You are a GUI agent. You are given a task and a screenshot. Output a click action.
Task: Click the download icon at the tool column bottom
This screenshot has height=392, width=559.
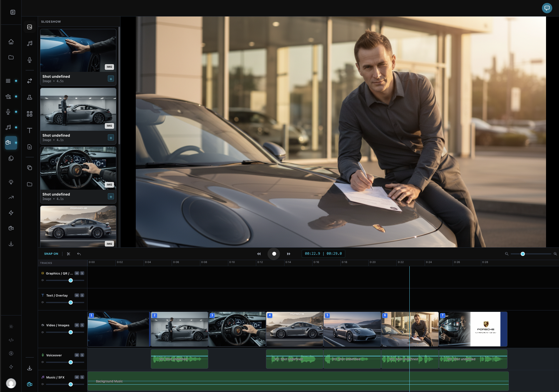(x=30, y=368)
